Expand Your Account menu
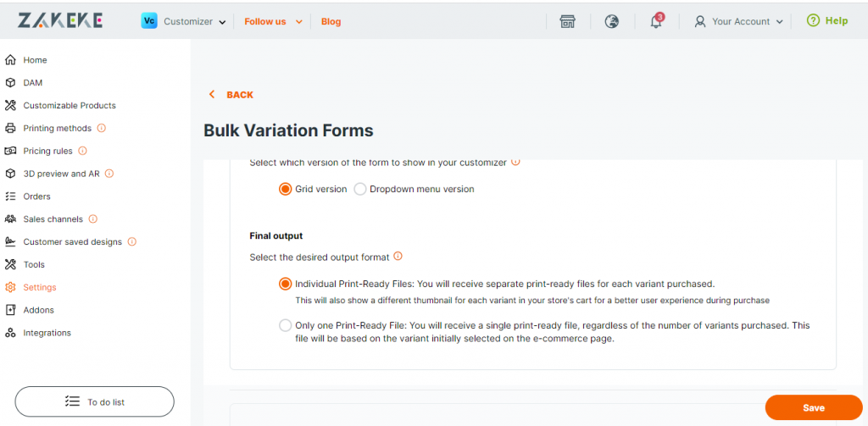This screenshot has width=868, height=426. [738, 21]
